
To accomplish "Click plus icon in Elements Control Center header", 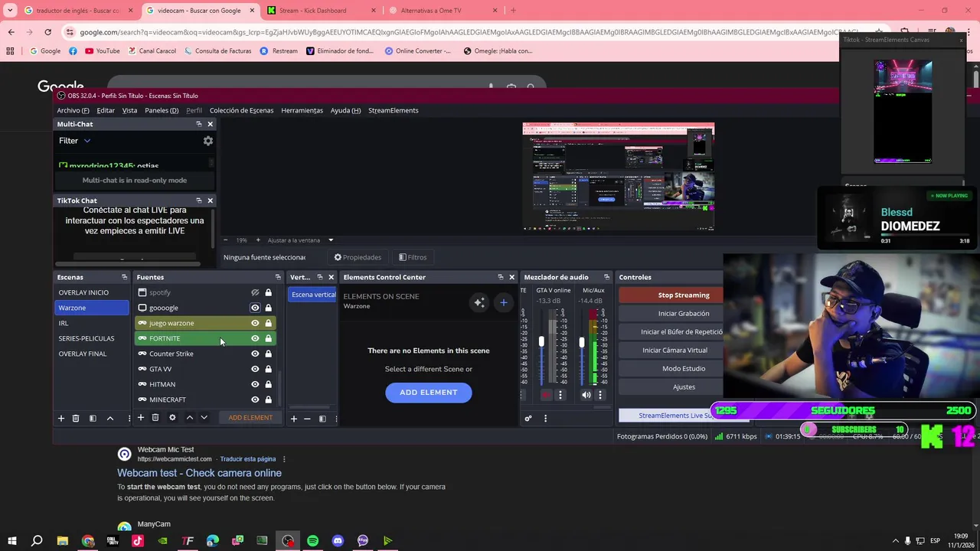I will click(x=504, y=302).
